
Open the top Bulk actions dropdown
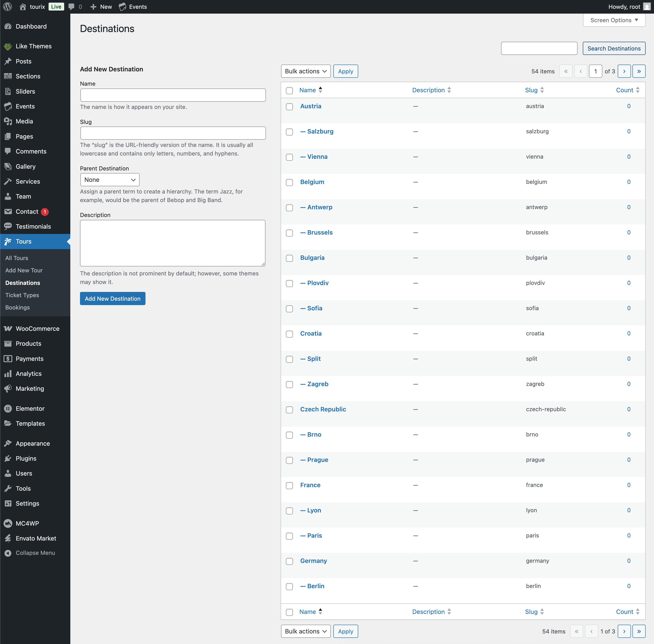tap(305, 71)
